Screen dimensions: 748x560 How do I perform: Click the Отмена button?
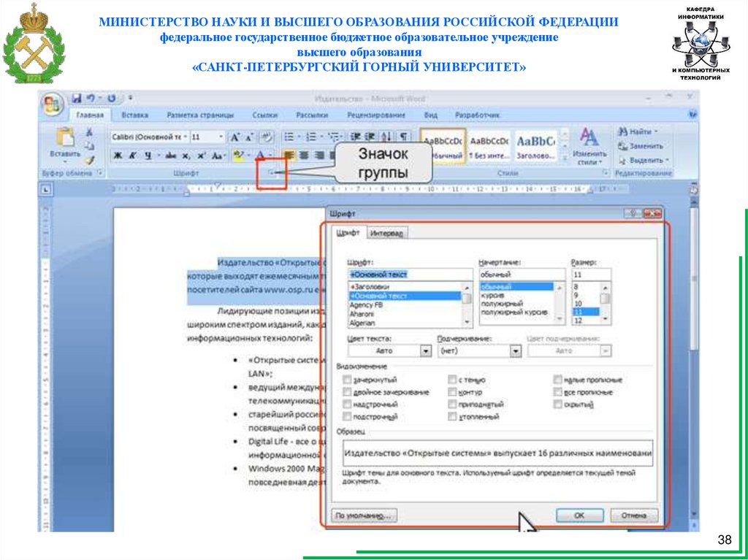pos(635,515)
